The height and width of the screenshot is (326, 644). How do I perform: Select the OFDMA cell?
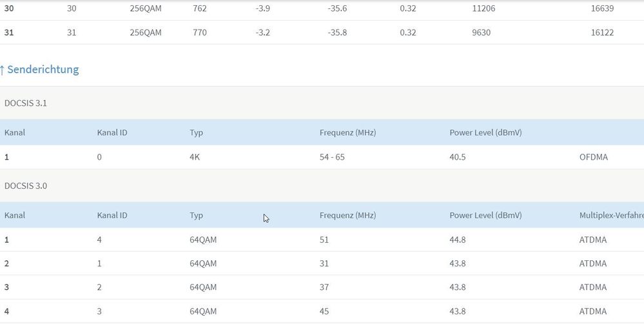[x=594, y=157]
